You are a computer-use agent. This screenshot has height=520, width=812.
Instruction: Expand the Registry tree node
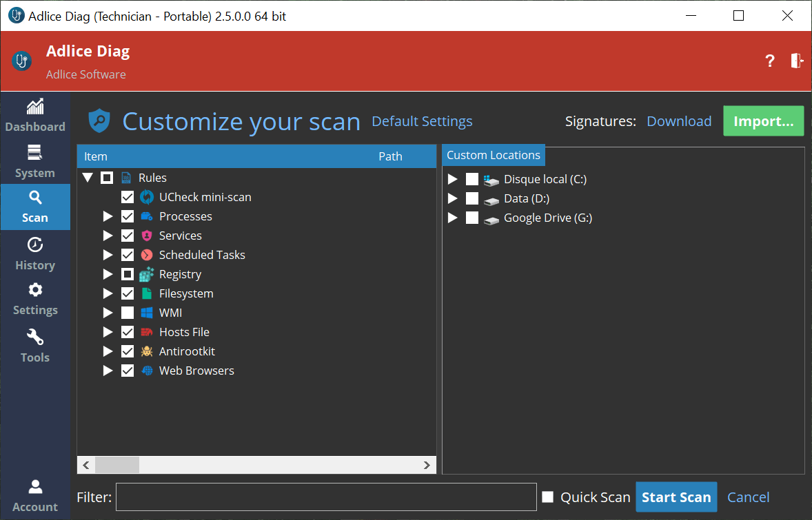pyautogui.click(x=108, y=274)
